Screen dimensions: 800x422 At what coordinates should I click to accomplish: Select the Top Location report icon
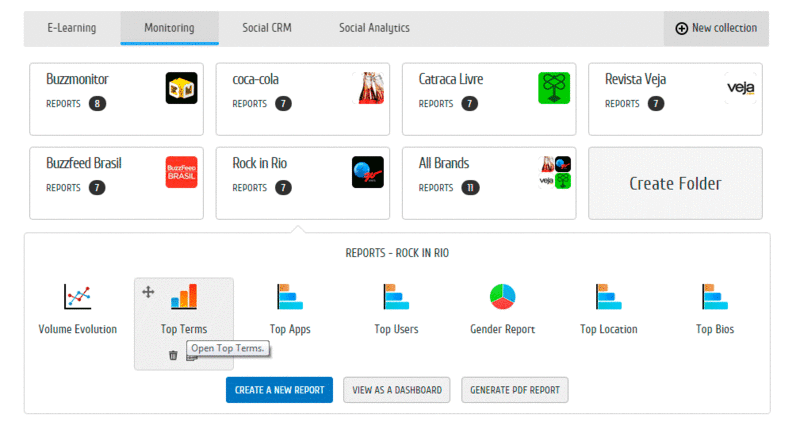click(608, 297)
